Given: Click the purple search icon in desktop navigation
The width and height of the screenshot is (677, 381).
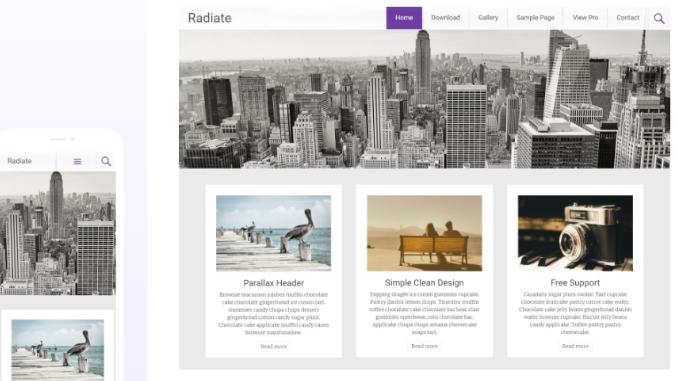Looking at the screenshot, I should pyautogui.click(x=659, y=18).
